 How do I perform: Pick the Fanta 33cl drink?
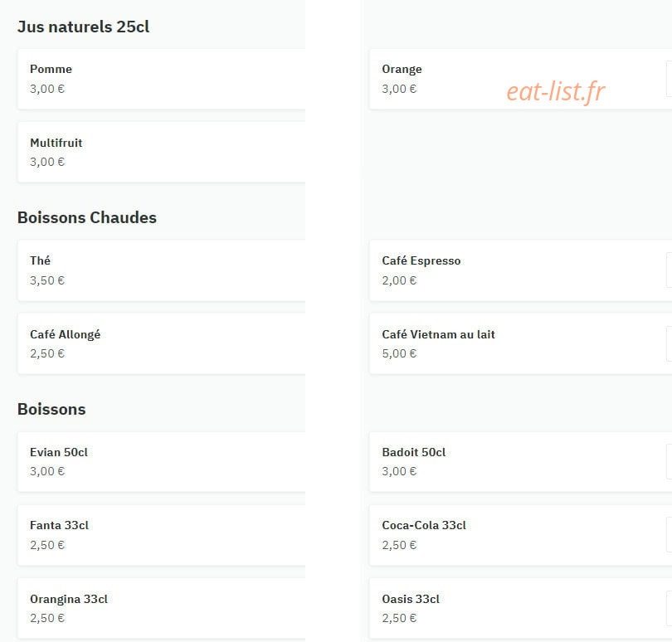point(161,535)
